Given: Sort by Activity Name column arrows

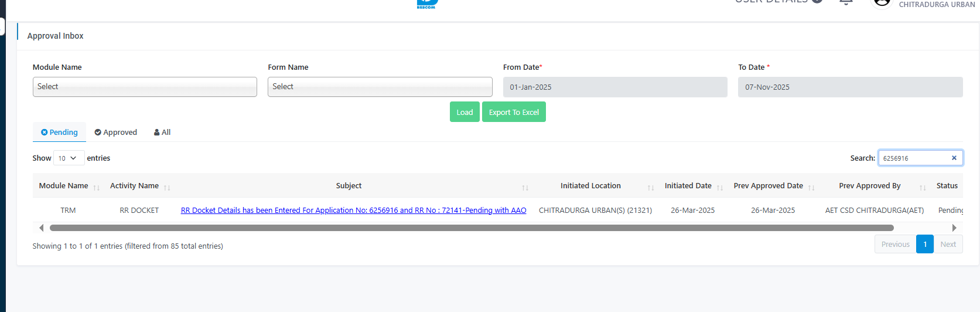Looking at the screenshot, I should point(167,188).
